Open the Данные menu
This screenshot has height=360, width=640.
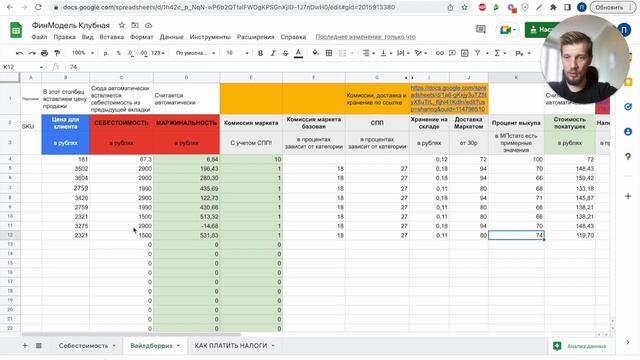point(171,37)
